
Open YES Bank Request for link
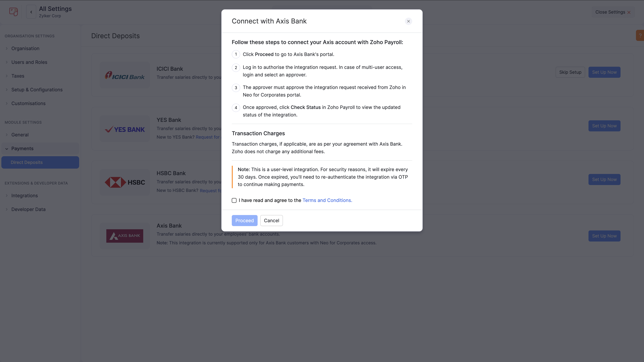click(x=208, y=137)
